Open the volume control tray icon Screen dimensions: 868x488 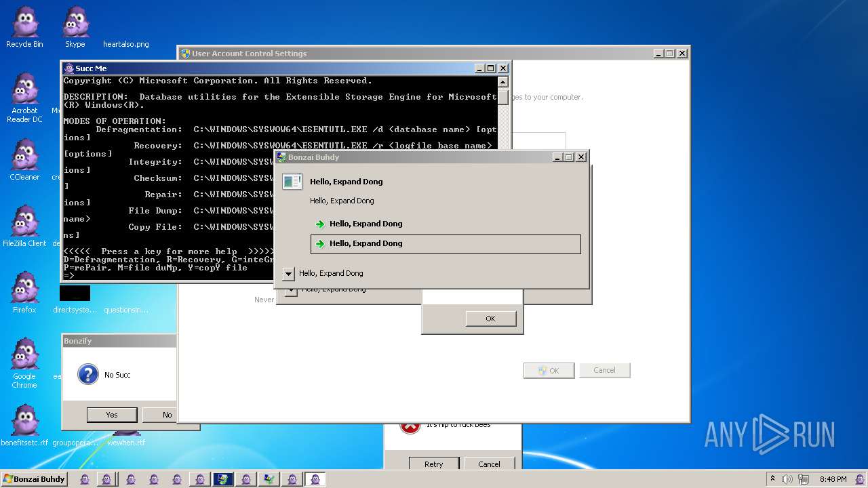[787, 479]
